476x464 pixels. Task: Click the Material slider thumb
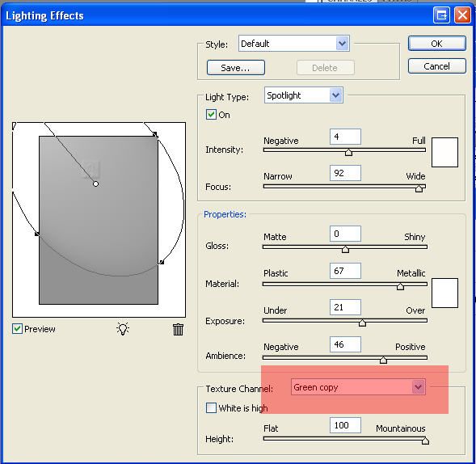[400, 286]
